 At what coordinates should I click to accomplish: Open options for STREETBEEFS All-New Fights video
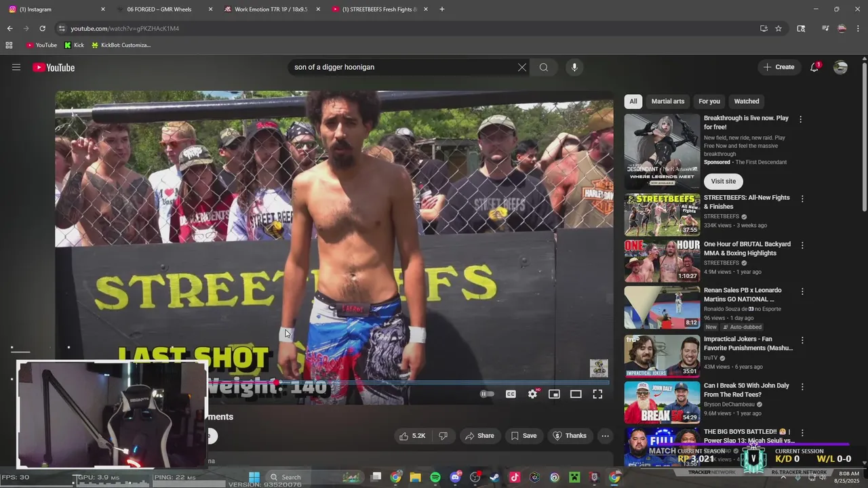802,199
